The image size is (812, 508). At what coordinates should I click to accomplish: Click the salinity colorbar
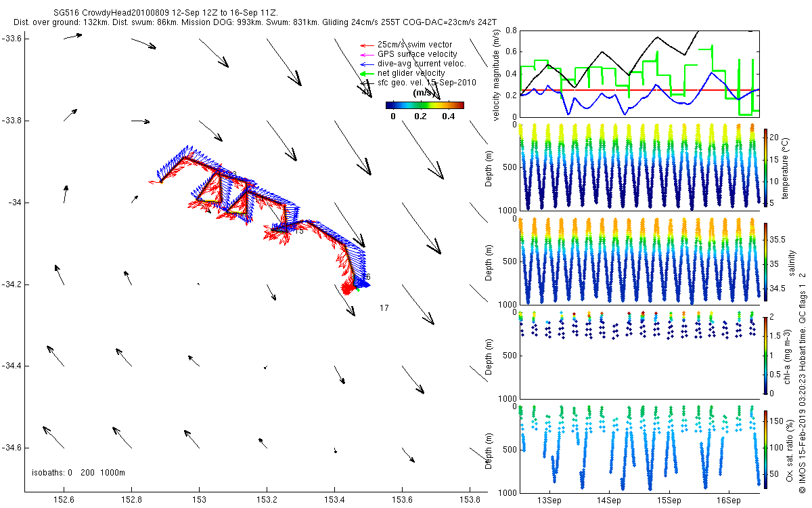765,261
